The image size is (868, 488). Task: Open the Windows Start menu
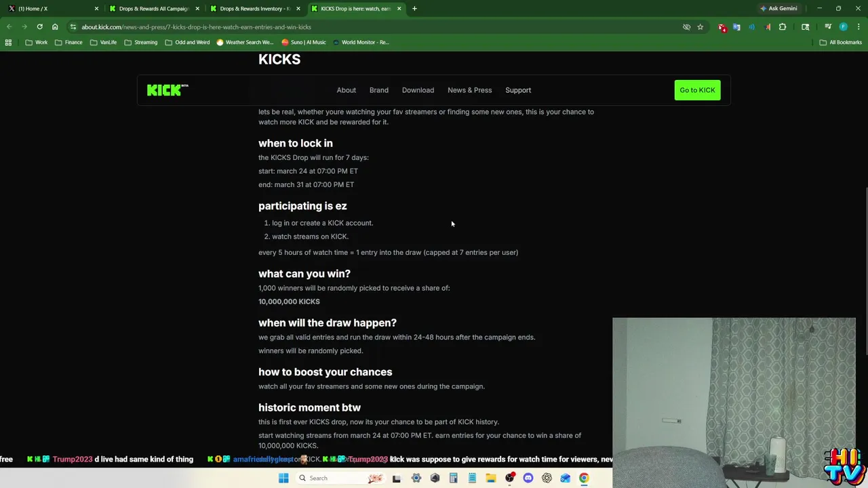pos(283,478)
